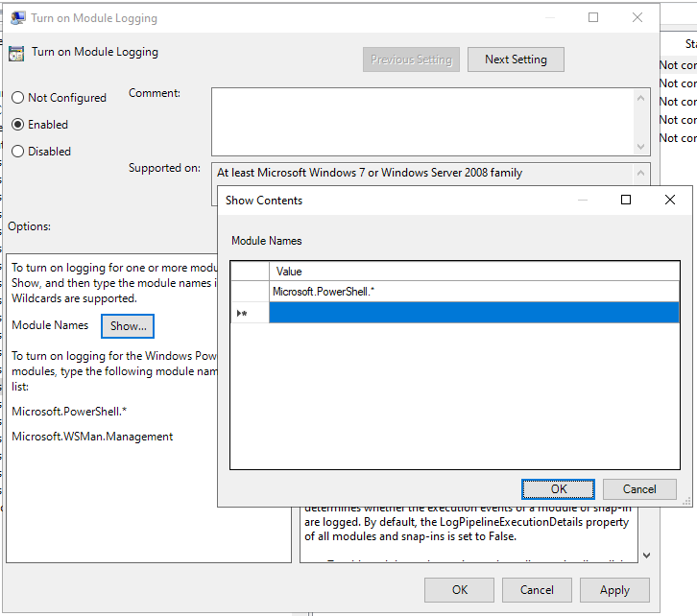Screen dimensions: 697x616
Task: Select the Not Configured radio button
Action: 18,98
